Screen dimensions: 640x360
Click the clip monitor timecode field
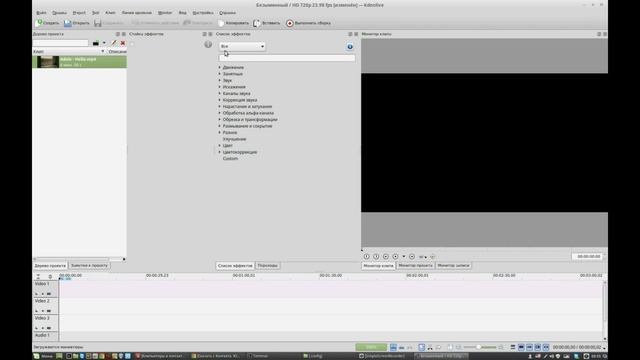click(x=587, y=257)
